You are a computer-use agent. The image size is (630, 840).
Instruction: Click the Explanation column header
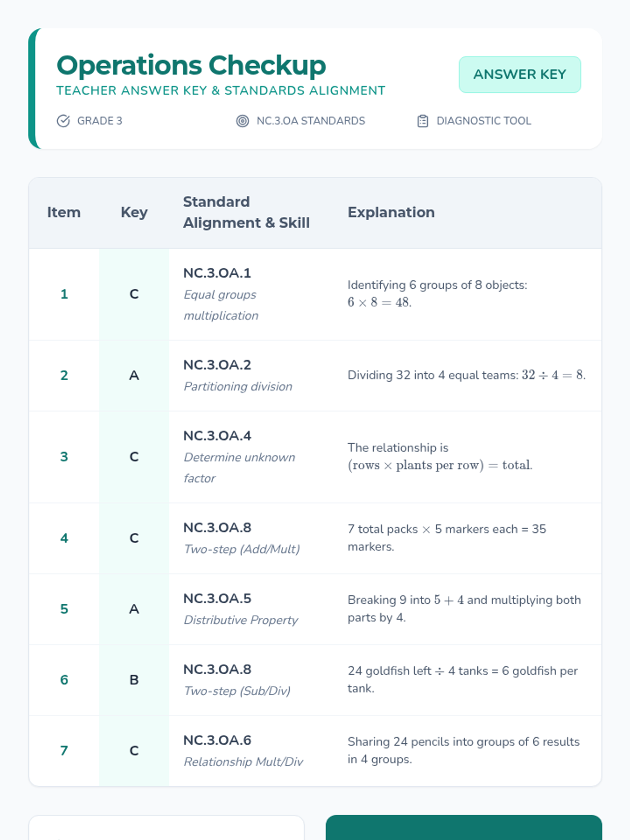point(391,212)
